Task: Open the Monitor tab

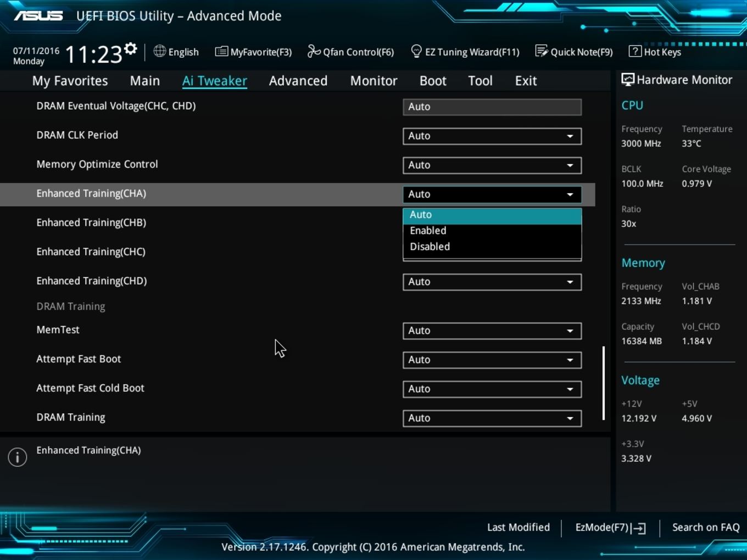Action: pos(374,81)
